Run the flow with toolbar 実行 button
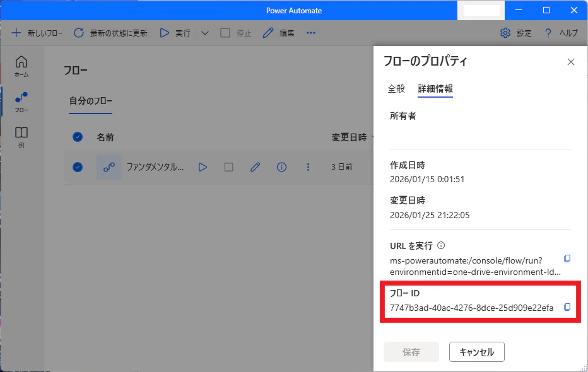The height and width of the screenshot is (372, 588). tap(175, 33)
